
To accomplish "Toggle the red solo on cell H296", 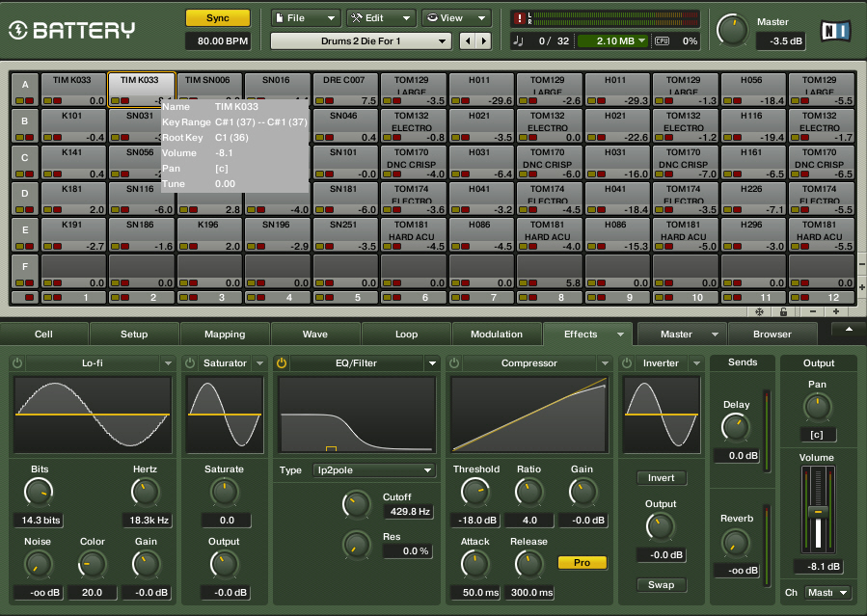I will point(737,247).
